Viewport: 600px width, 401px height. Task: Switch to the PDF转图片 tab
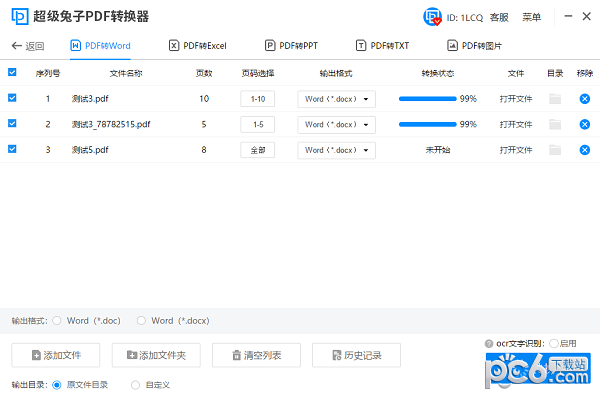coord(474,46)
